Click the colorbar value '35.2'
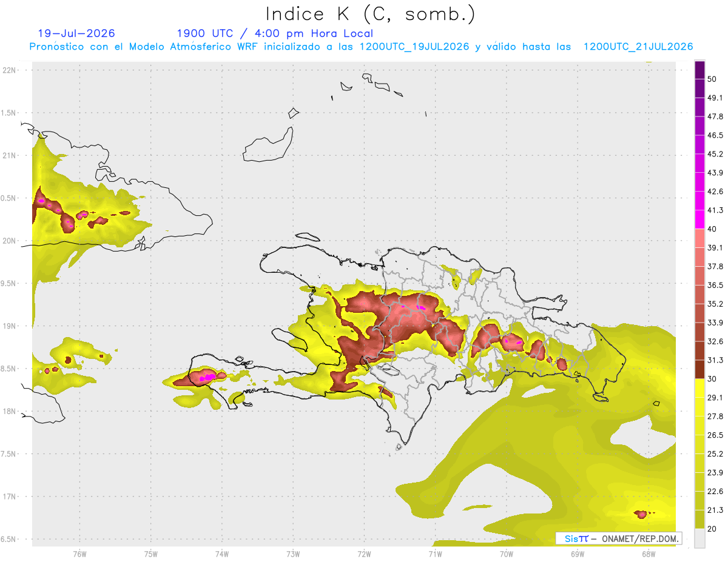This screenshot has width=728, height=562. pyautogui.click(x=715, y=304)
